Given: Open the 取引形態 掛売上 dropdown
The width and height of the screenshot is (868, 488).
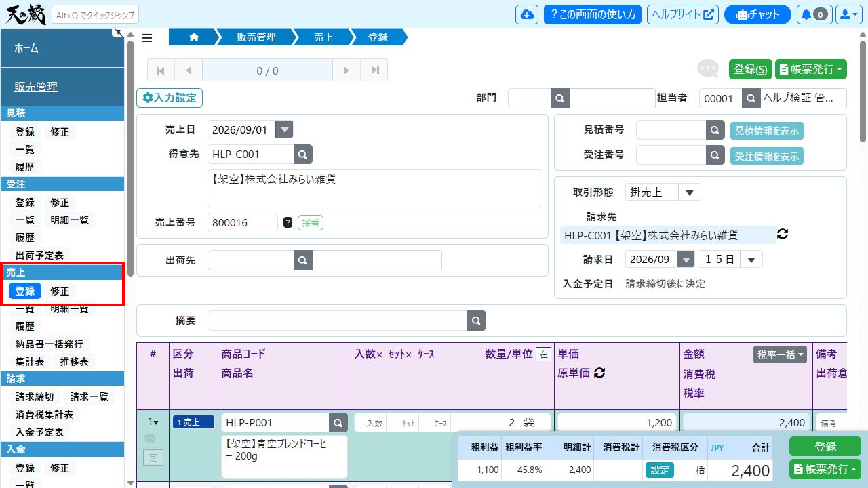Looking at the screenshot, I should [x=690, y=192].
